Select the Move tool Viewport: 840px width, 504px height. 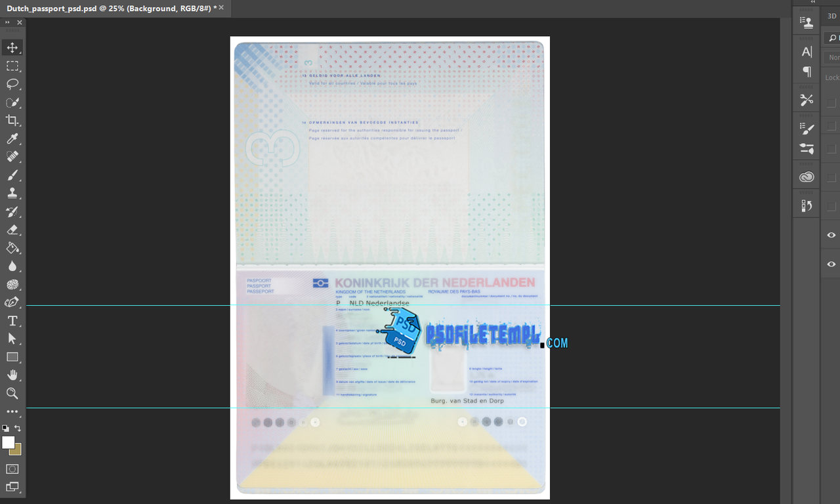coord(12,48)
